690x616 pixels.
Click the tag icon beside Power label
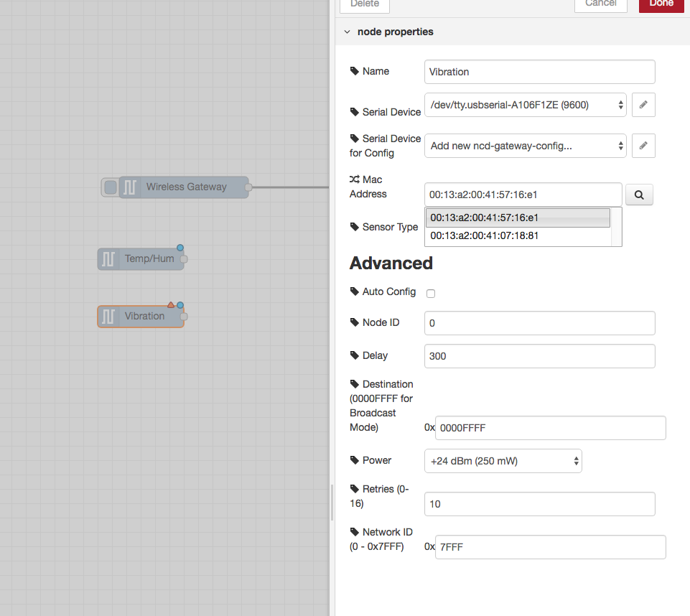354,460
